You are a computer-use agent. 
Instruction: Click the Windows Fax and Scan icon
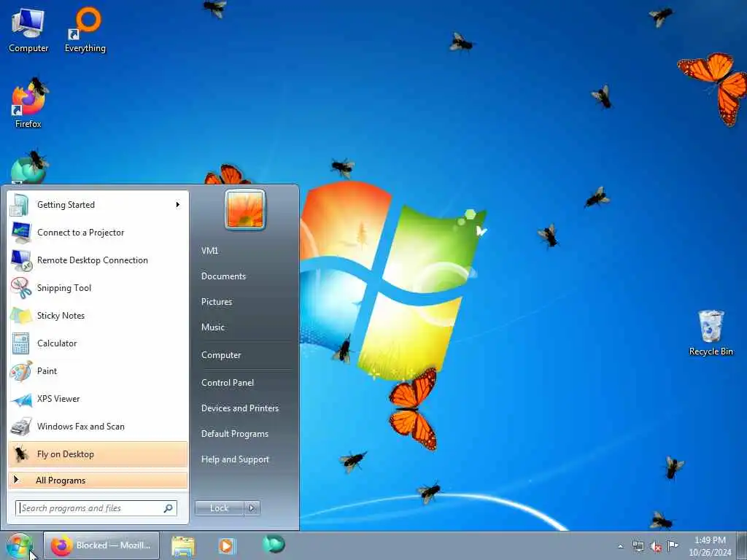pyautogui.click(x=21, y=427)
